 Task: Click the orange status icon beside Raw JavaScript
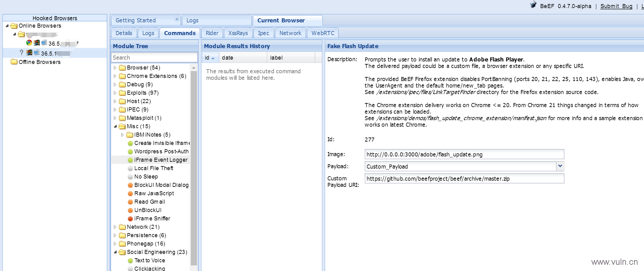pos(130,194)
